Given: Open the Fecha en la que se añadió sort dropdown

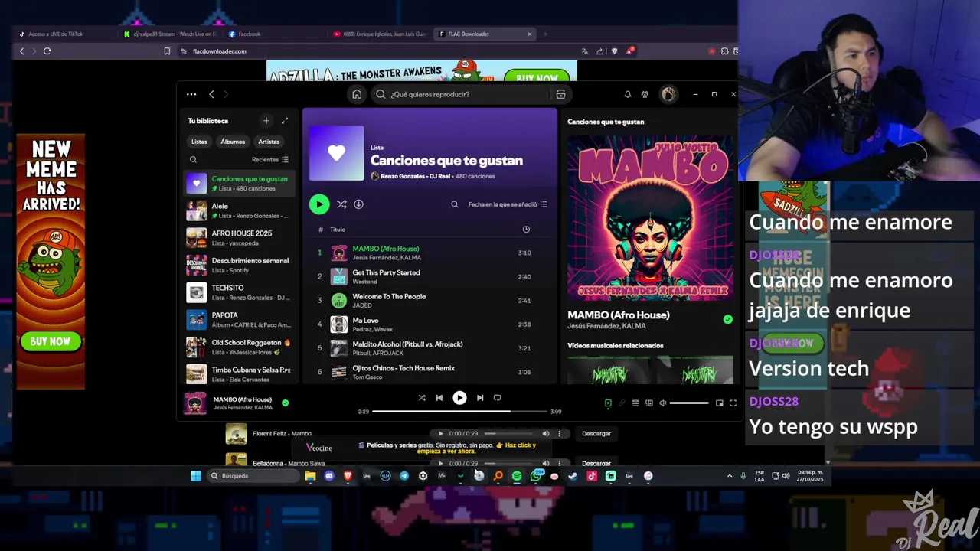Looking at the screenshot, I should tap(508, 204).
